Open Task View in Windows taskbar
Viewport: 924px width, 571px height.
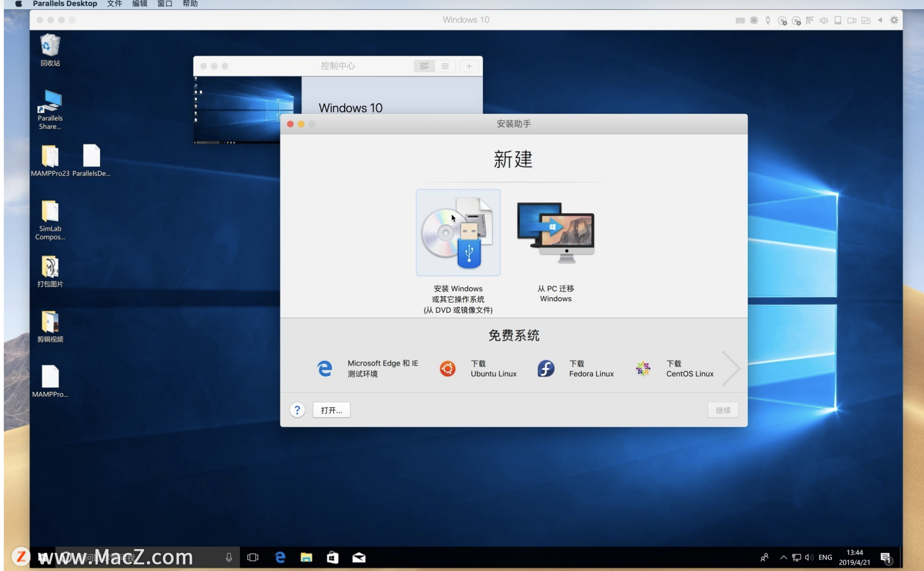tap(253, 558)
